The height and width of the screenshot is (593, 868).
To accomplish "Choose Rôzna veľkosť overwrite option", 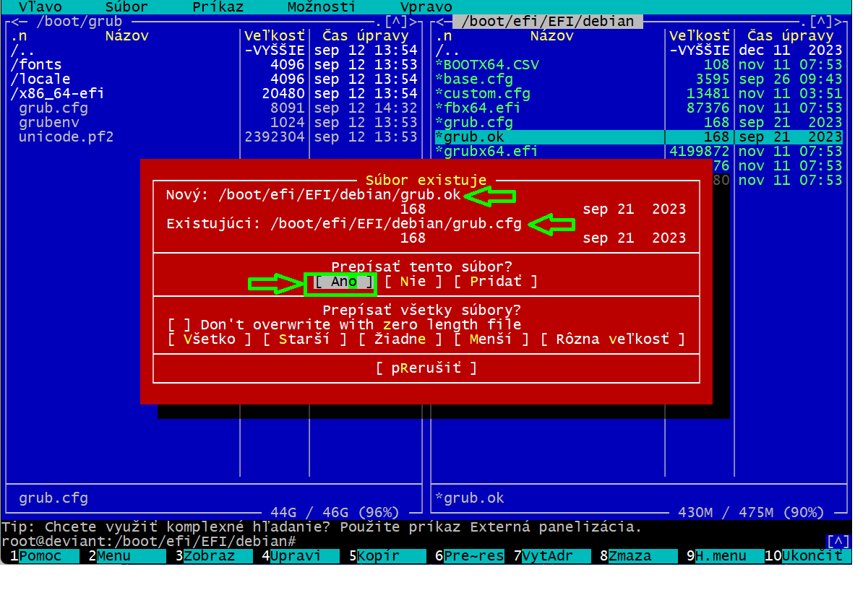I will coord(612,339).
